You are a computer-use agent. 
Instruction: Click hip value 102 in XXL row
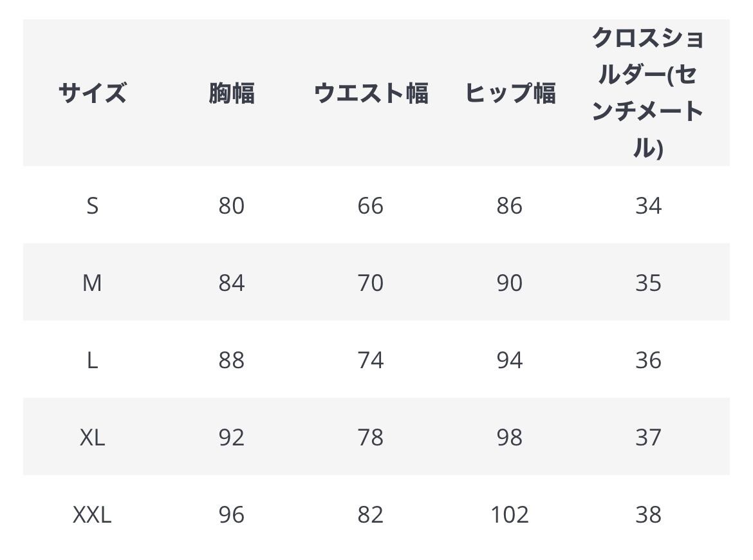510,515
